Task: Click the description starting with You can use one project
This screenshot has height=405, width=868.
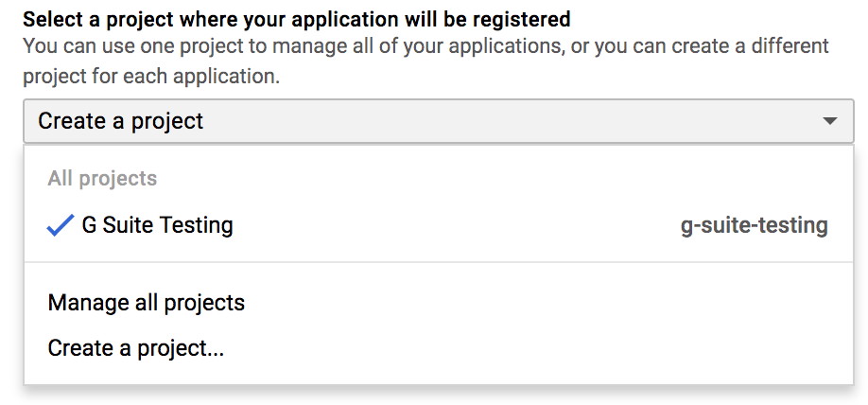Action: tap(425, 45)
